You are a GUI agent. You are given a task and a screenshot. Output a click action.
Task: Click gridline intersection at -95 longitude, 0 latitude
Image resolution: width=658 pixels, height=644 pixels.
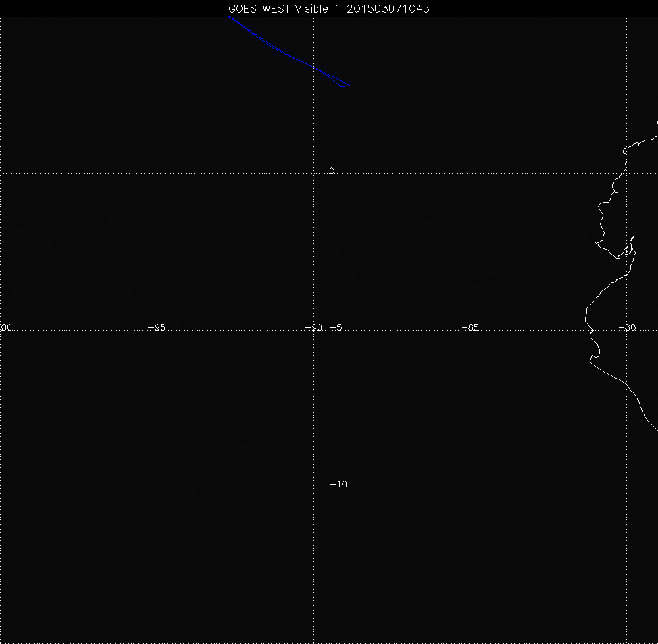click(157, 173)
